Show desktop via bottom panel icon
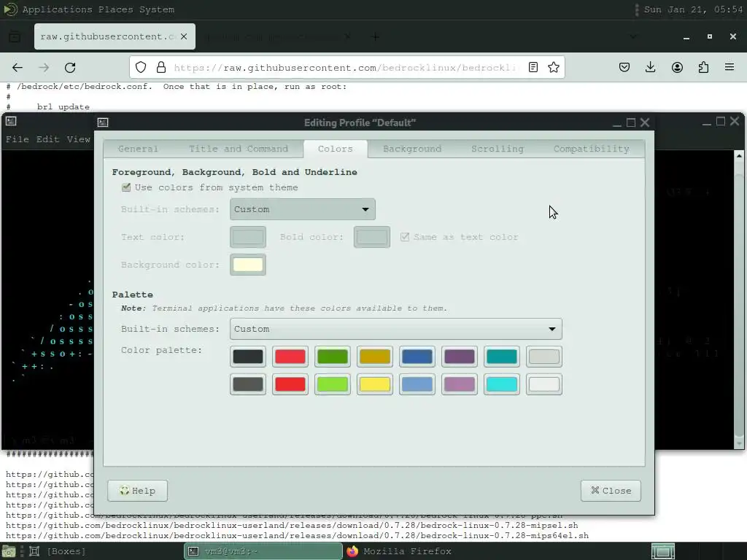Image resolution: width=747 pixels, height=560 pixels. tap(9, 551)
